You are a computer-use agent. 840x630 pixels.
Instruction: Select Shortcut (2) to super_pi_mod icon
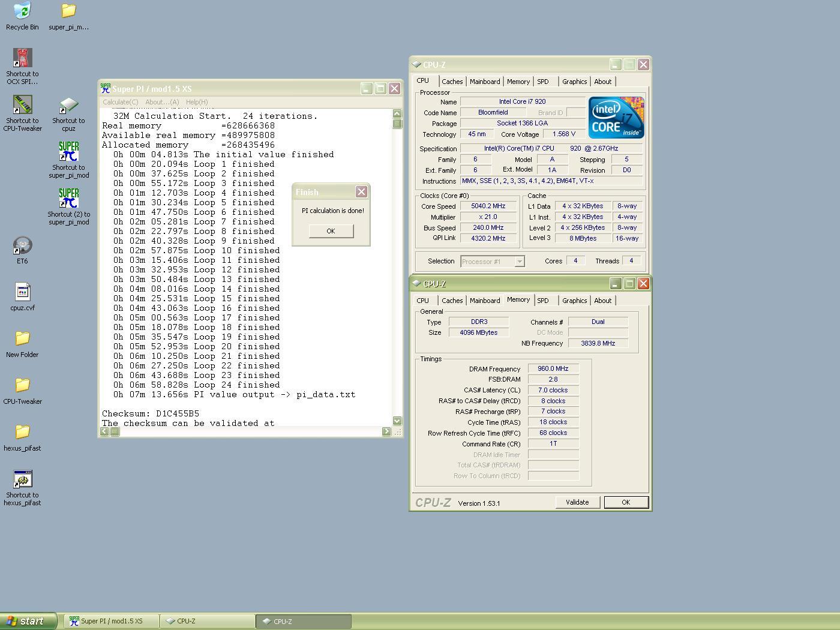click(x=68, y=206)
